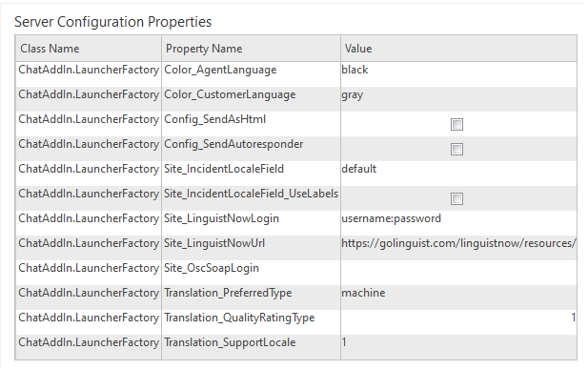Select the Translation_PreferredType property name
The height and width of the screenshot is (370, 588).
228,293
